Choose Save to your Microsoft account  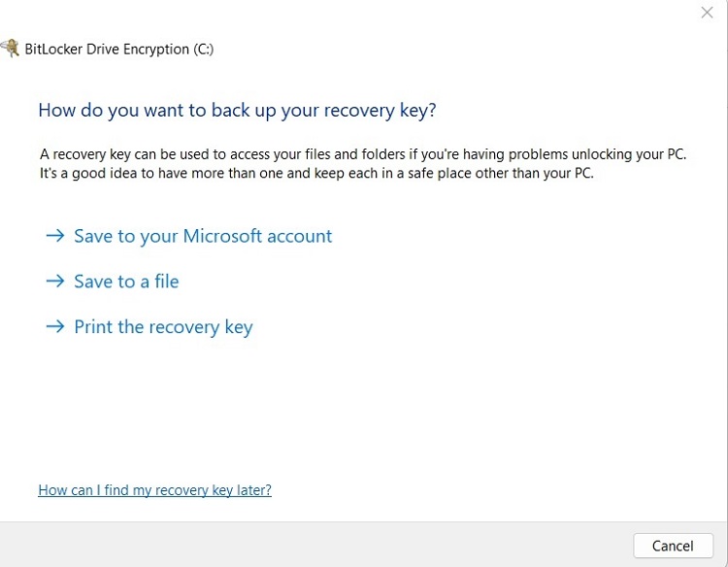tap(203, 236)
